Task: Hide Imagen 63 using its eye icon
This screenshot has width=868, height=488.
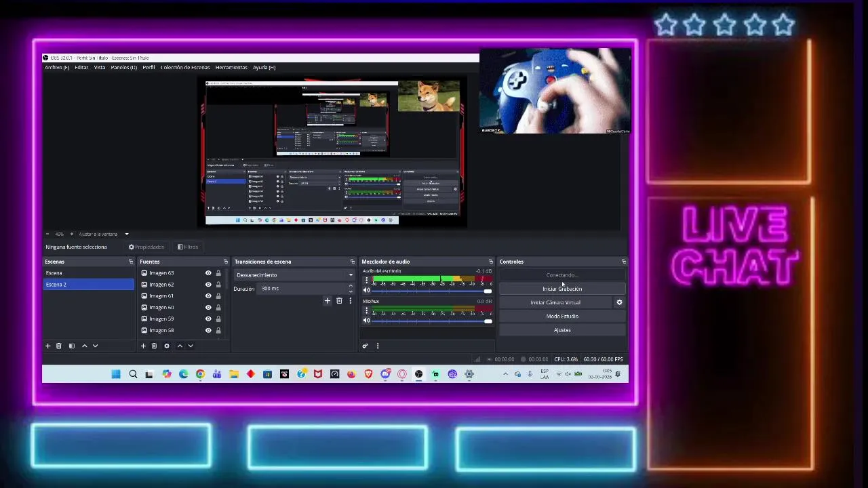Action: 208,273
